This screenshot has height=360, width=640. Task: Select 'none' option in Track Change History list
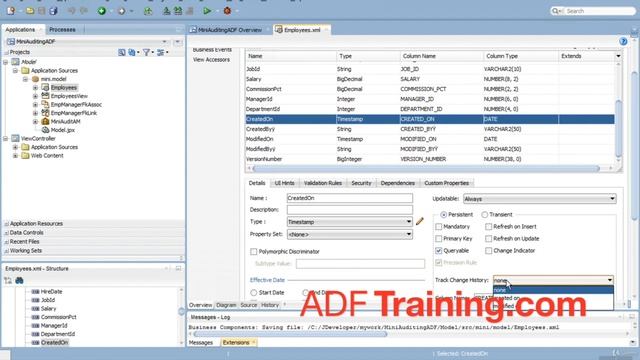point(553,290)
